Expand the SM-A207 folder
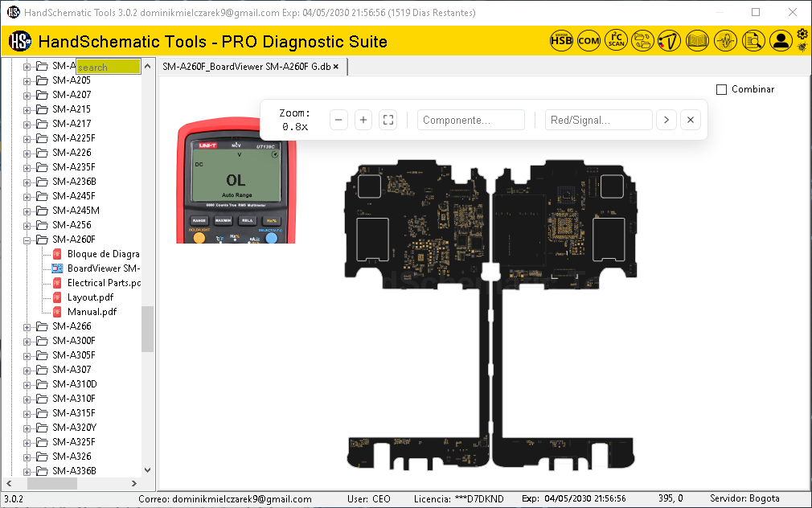812x508 pixels. 27,96
